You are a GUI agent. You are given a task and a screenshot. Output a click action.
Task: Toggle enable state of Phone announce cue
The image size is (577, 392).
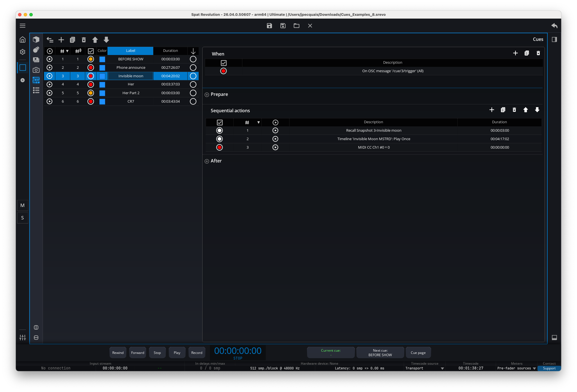(x=91, y=68)
